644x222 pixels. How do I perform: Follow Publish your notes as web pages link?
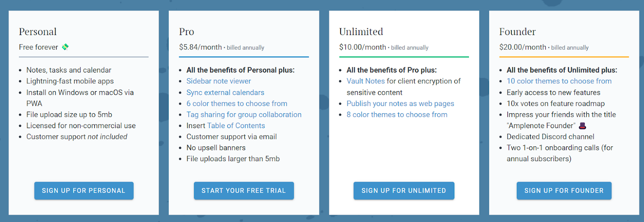[400, 104]
